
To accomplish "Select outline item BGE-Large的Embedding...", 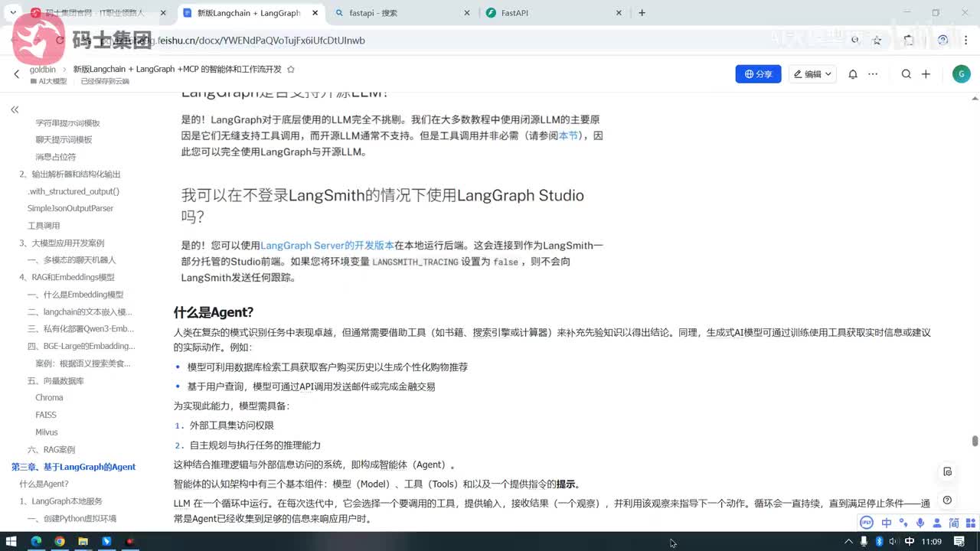I will [81, 346].
